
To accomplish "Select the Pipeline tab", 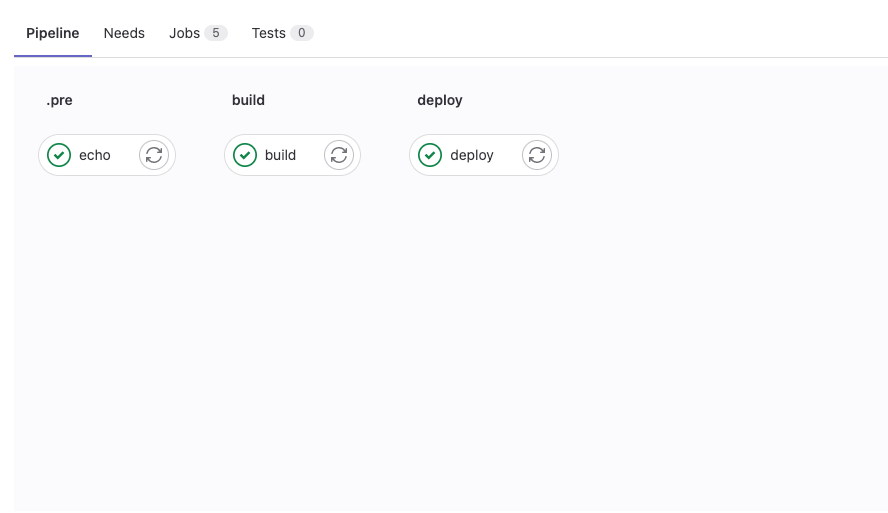I will (x=53, y=33).
